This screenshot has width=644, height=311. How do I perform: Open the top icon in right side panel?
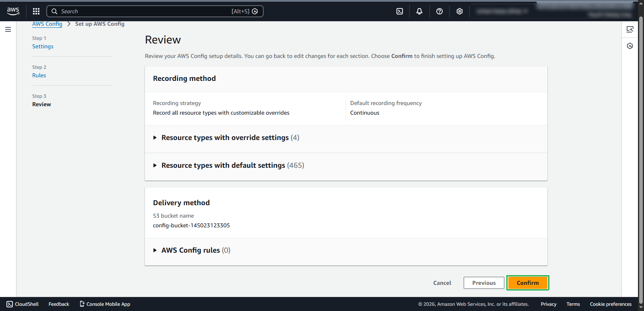(x=630, y=29)
